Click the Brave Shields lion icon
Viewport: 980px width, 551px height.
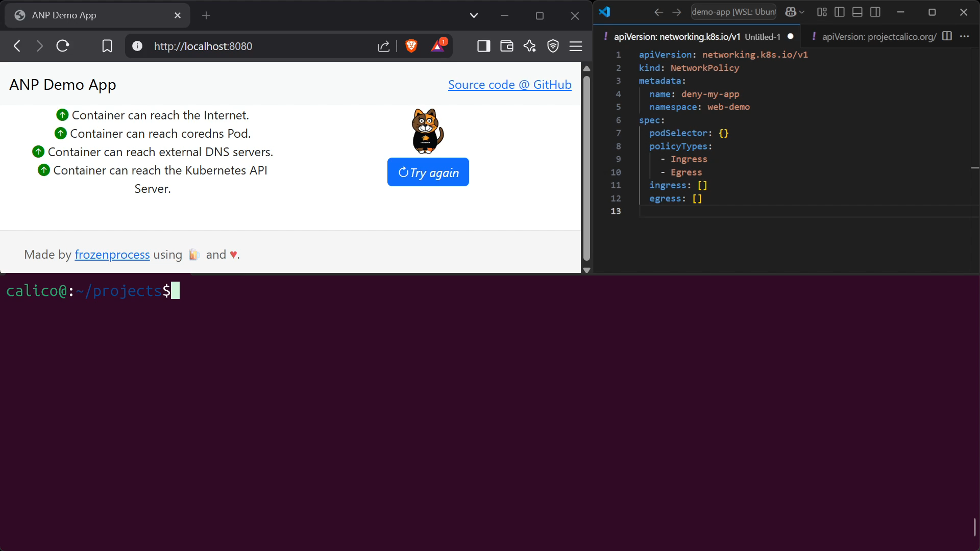tap(411, 46)
